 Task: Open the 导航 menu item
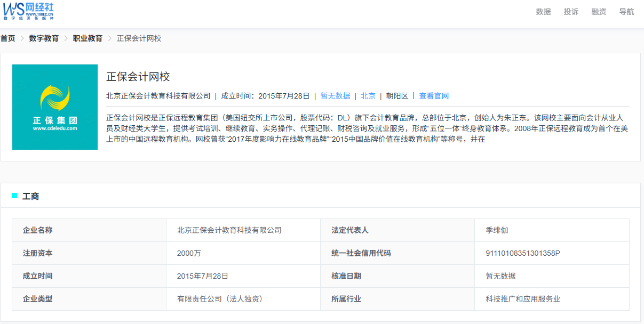click(626, 12)
